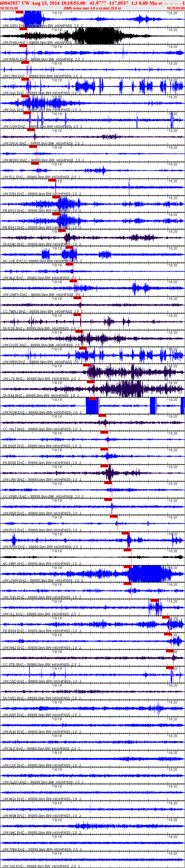Image resolution: width=185 pixels, height=868 pixels.
Task: Select the 'UW EPH EHZ' station label
Action: click(13, 194)
